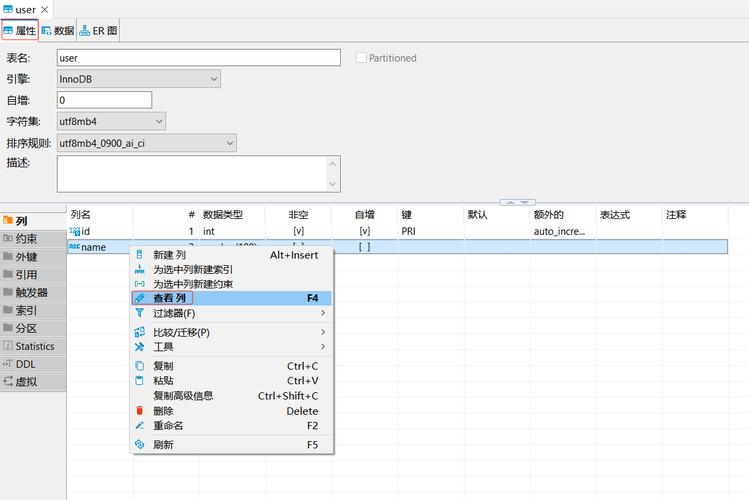Select the 列 section in sidebar
Viewport: 749px width, 500px height.
click(x=33, y=221)
